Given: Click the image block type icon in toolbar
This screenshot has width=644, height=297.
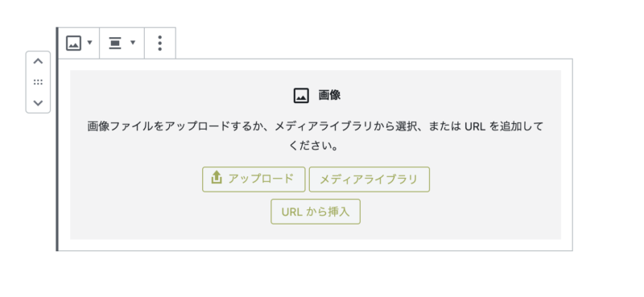Looking at the screenshot, I should 73,43.
